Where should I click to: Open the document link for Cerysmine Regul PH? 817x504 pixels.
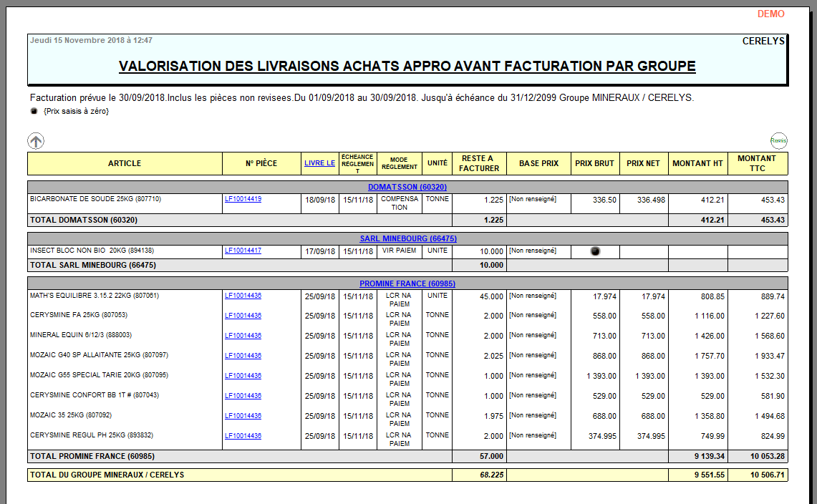(243, 436)
